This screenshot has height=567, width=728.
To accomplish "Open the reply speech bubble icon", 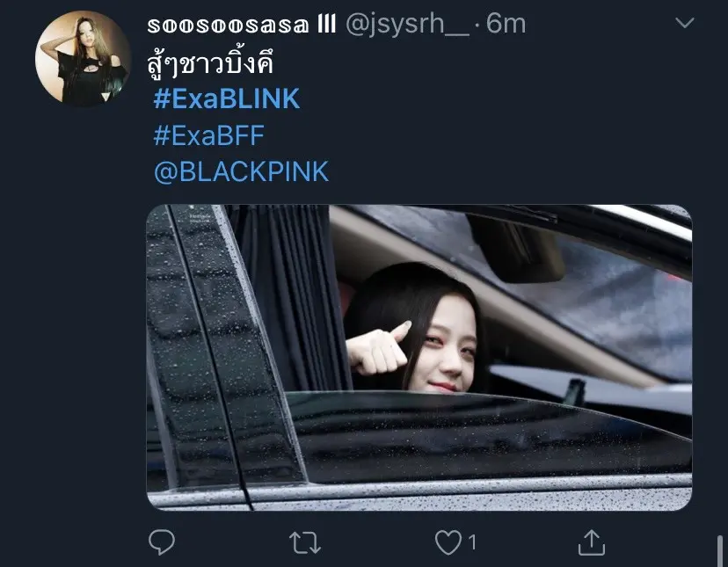I will pyautogui.click(x=162, y=542).
